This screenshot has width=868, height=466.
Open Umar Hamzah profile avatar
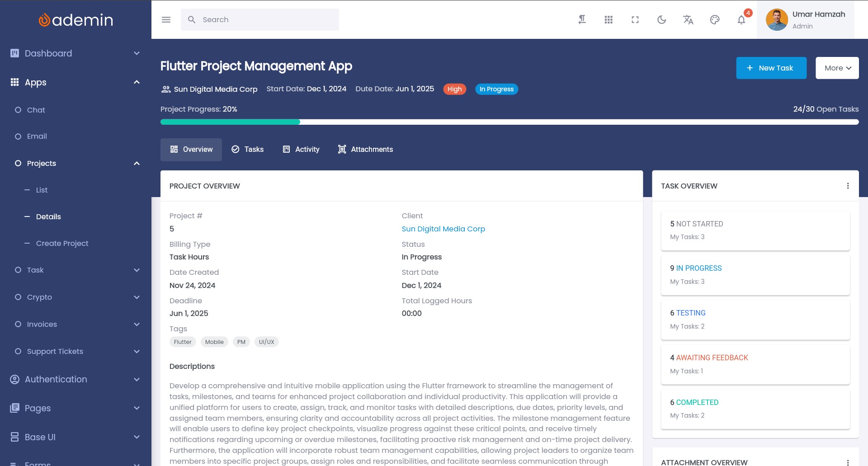coord(776,20)
